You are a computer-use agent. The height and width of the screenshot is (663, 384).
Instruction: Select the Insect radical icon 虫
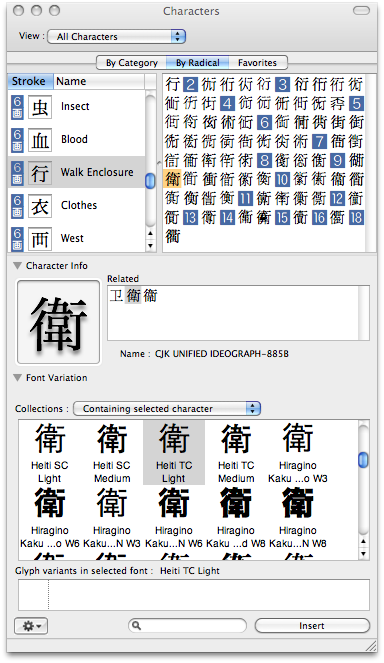[x=40, y=107]
